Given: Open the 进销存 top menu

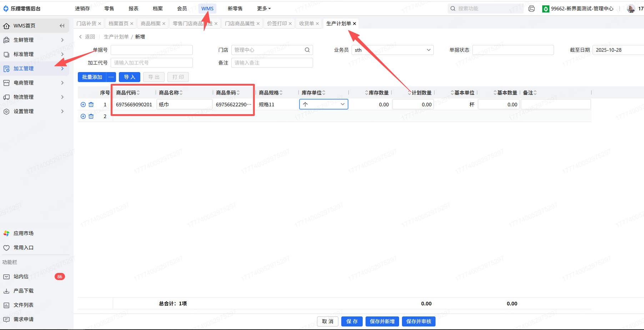Looking at the screenshot, I should [82, 9].
